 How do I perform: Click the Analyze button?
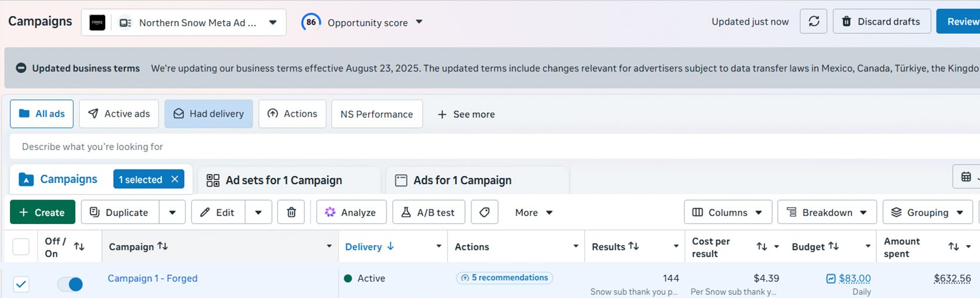(351, 212)
